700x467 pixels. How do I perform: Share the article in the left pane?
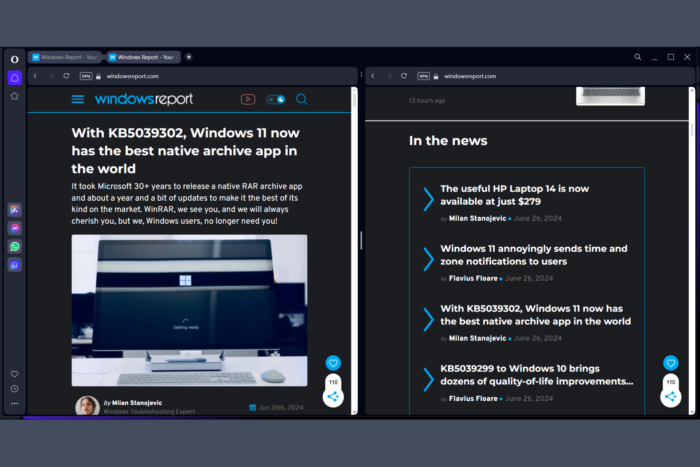point(333,396)
